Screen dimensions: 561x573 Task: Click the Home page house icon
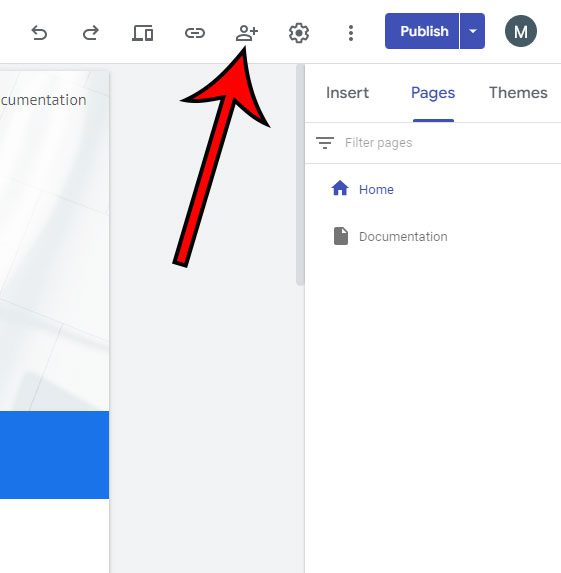click(340, 189)
